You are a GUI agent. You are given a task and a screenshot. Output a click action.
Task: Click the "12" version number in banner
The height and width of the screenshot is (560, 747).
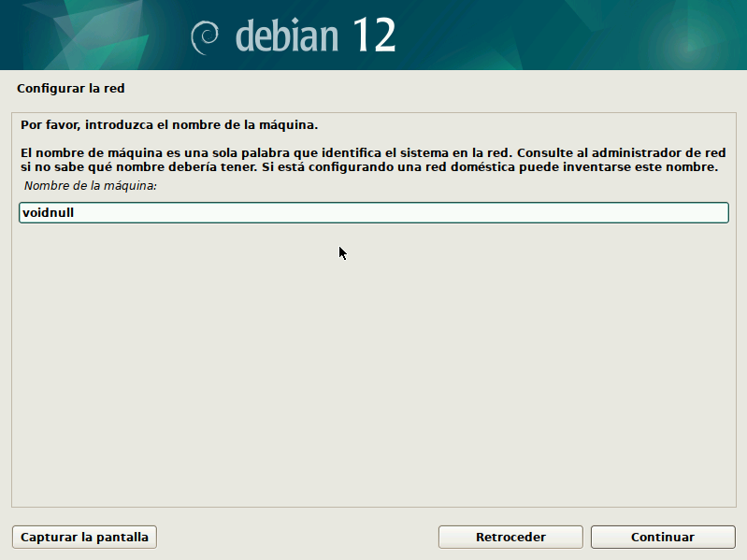pos(375,36)
